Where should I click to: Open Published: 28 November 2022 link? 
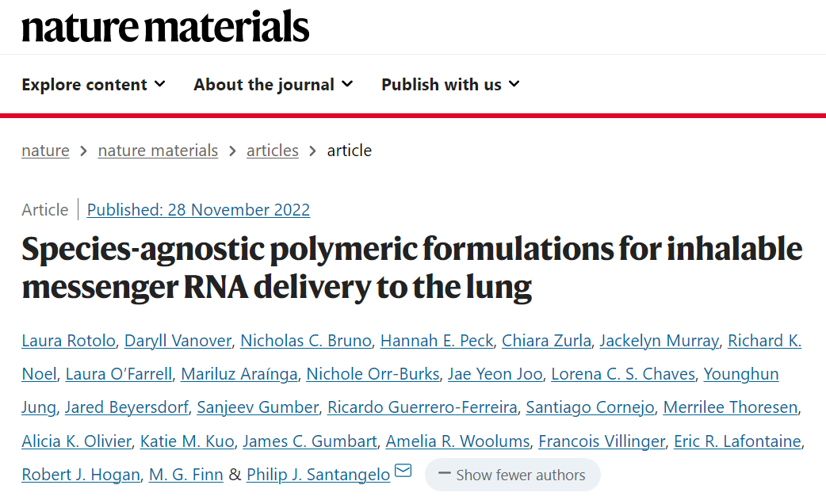(x=199, y=210)
